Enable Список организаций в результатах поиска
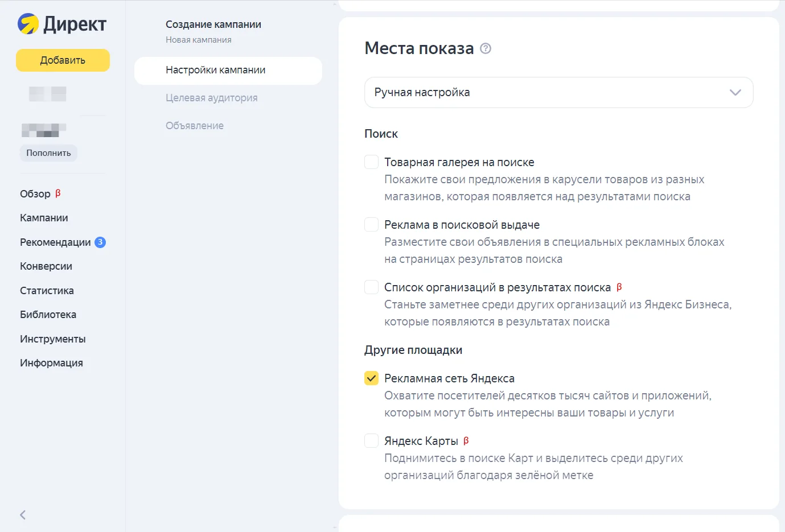The image size is (785, 532). (x=371, y=287)
